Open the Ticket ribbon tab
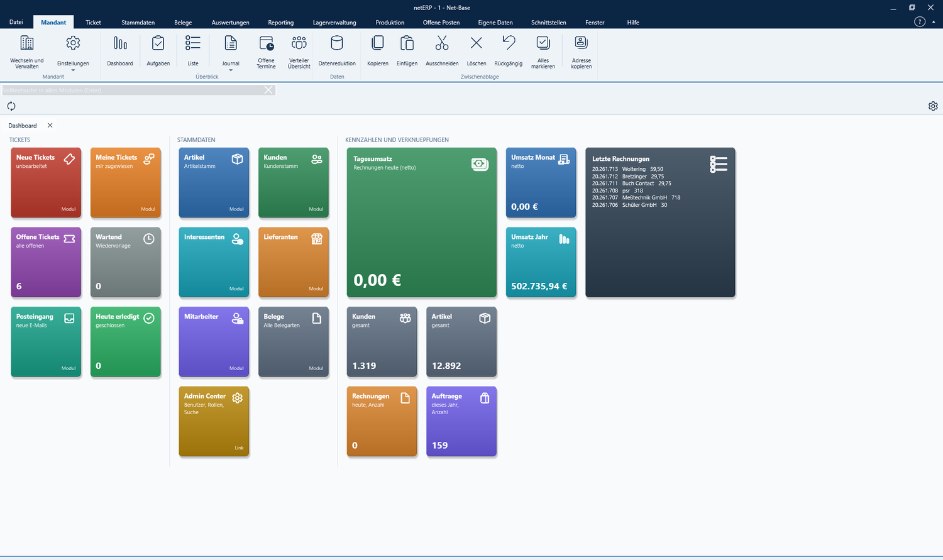 coord(93,23)
